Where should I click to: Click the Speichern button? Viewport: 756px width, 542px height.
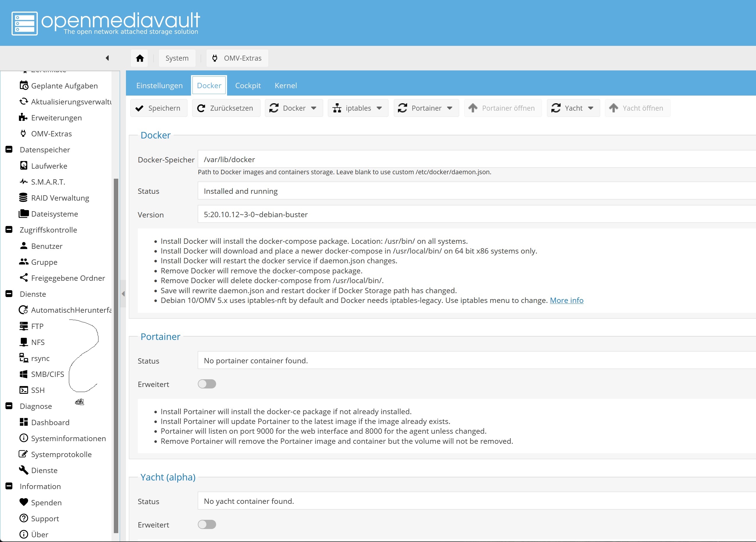159,108
